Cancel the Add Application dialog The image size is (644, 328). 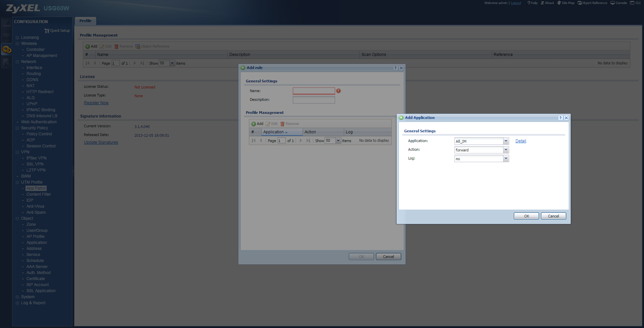pyautogui.click(x=553, y=216)
